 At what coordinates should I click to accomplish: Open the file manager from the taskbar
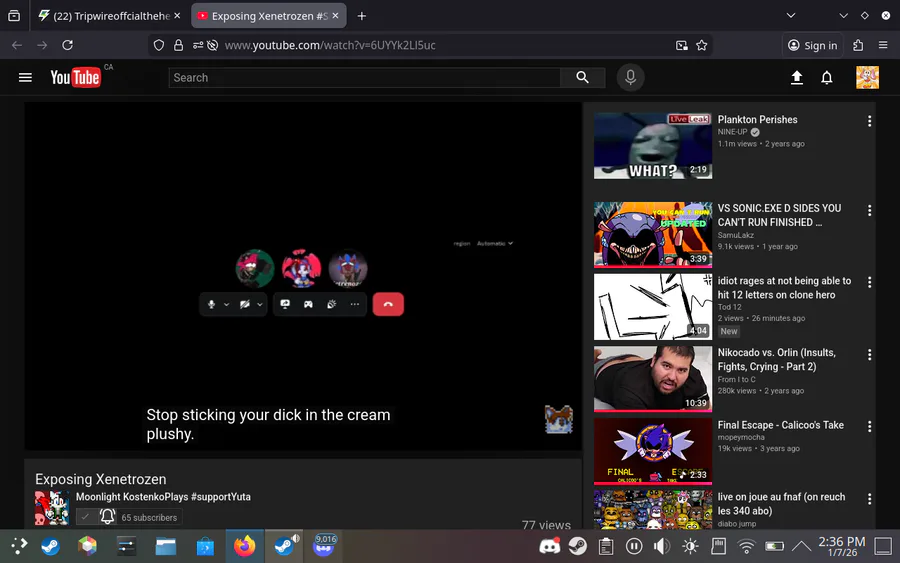166,546
